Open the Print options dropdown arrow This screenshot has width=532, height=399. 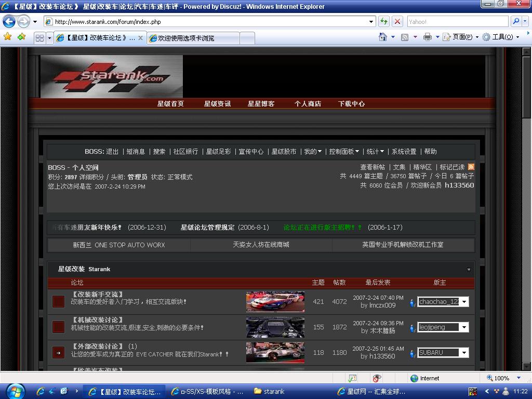click(x=437, y=37)
